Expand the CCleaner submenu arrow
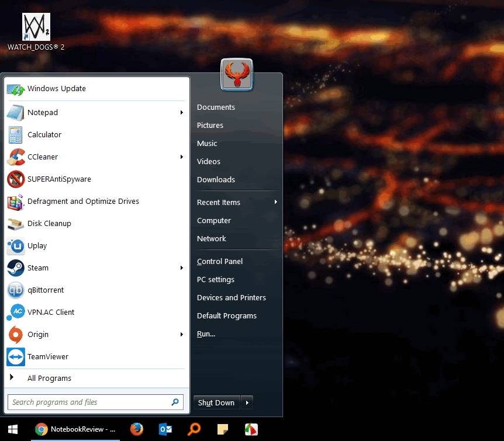 click(182, 157)
